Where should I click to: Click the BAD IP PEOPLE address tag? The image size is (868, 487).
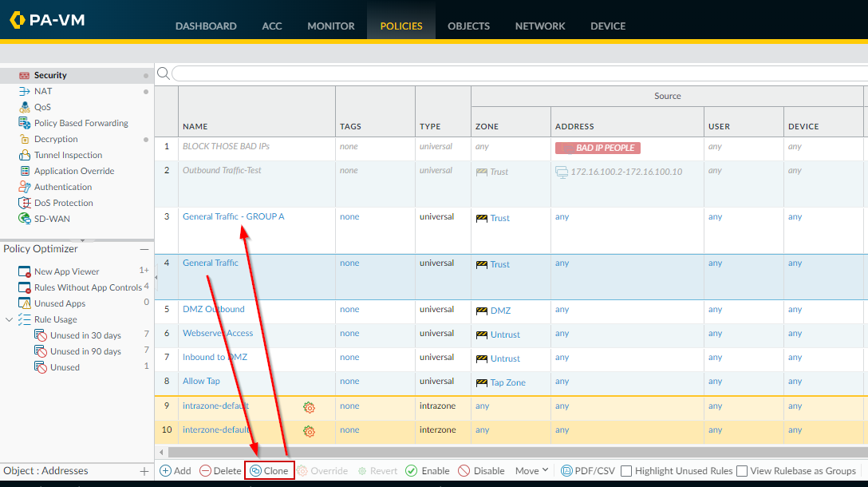coord(598,148)
